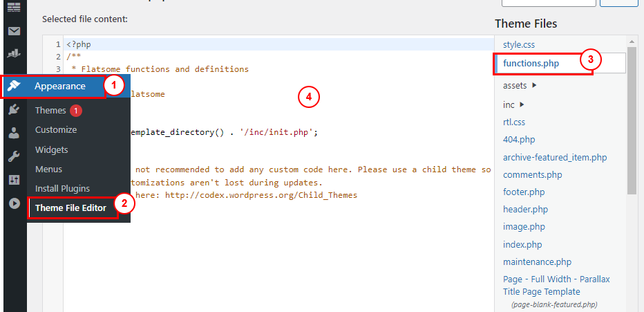The width and height of the screenshot is (644, 312).
Task: Place cursor on the <?php code line
Action: (x=79, y=44)
